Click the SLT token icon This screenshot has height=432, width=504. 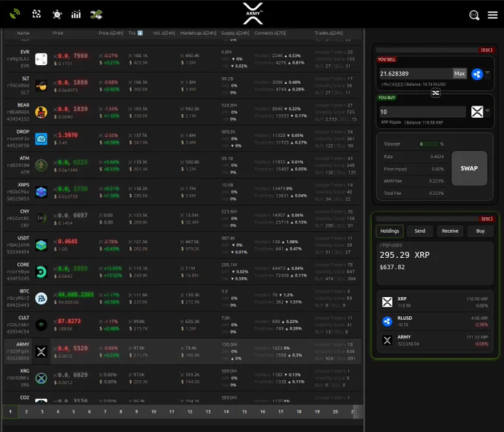tap(42, 86)
